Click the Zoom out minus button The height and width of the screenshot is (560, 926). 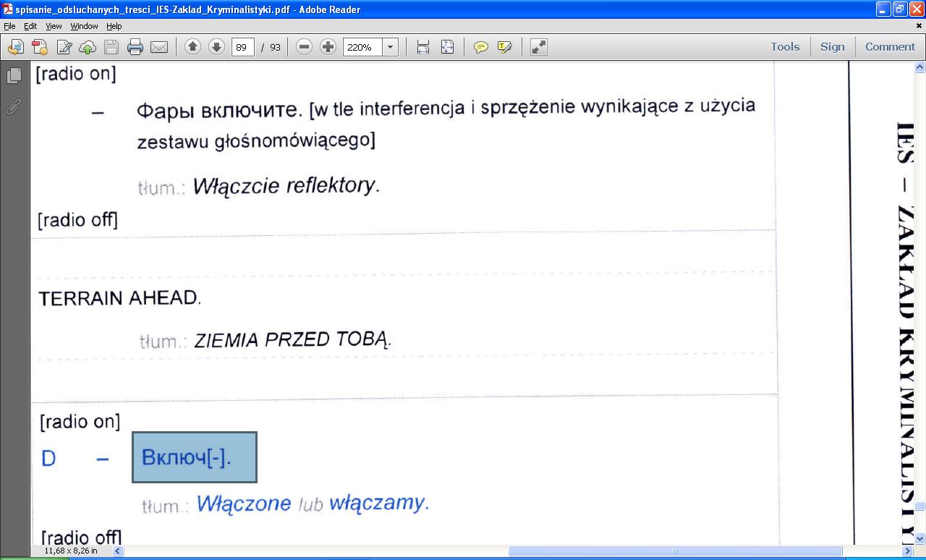(305, 47)
